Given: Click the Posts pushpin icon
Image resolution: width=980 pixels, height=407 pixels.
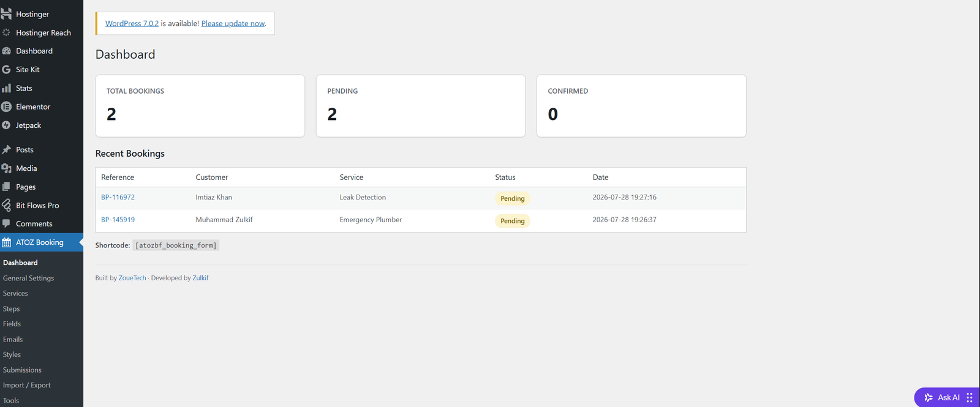Looking at the screenshot, I should tap(6, 150).
